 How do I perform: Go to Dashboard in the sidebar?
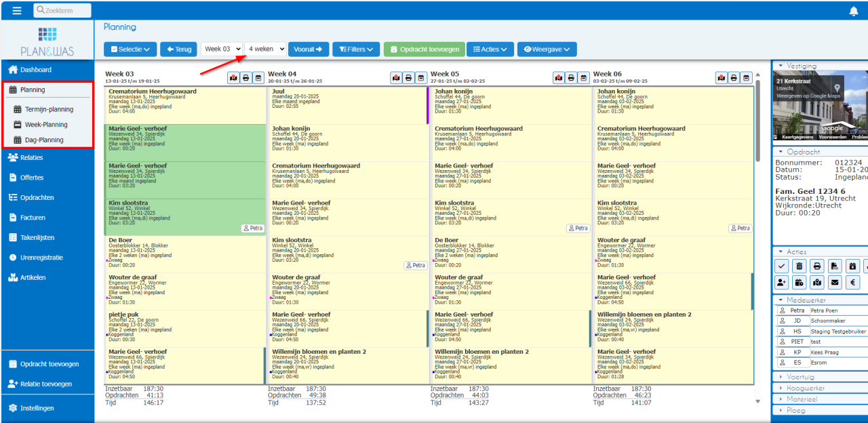(35, 70)
